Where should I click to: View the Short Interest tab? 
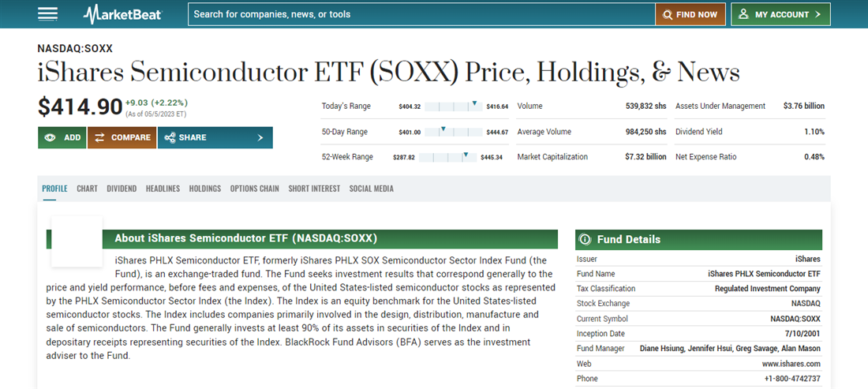pyautogui.click(x=314, y=189)
